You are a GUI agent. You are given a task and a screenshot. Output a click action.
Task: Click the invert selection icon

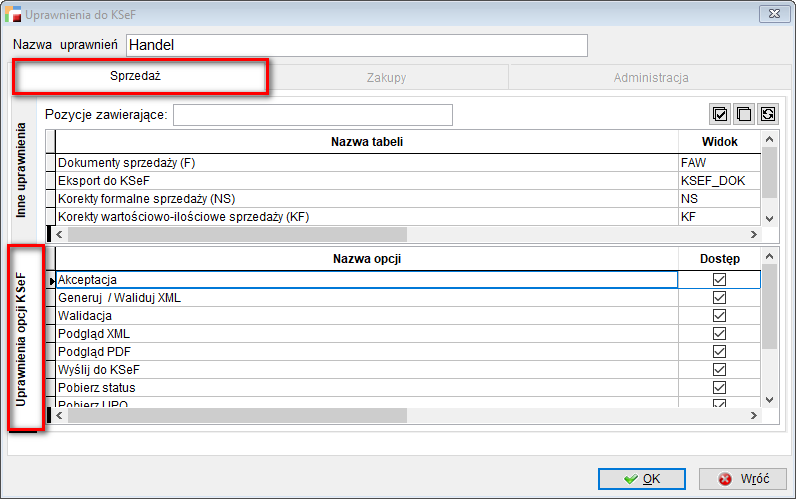coord(767,114)
